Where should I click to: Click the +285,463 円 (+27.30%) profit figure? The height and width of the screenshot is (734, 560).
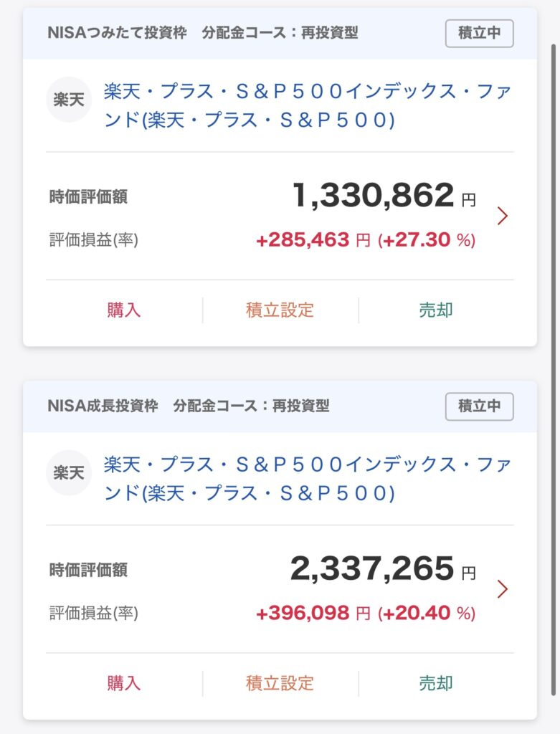366,240
